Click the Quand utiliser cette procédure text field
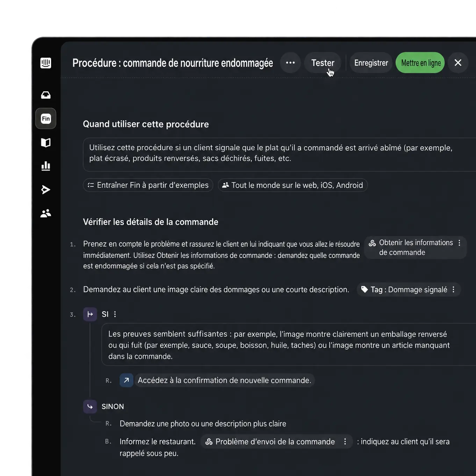476x476 pixels. pyautogui.click(x=279, y=154)
